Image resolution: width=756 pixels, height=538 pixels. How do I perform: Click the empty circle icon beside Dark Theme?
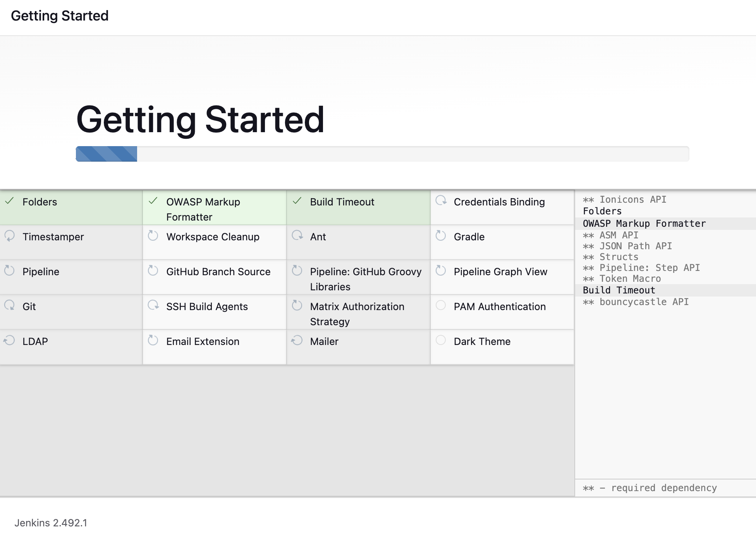441,340
